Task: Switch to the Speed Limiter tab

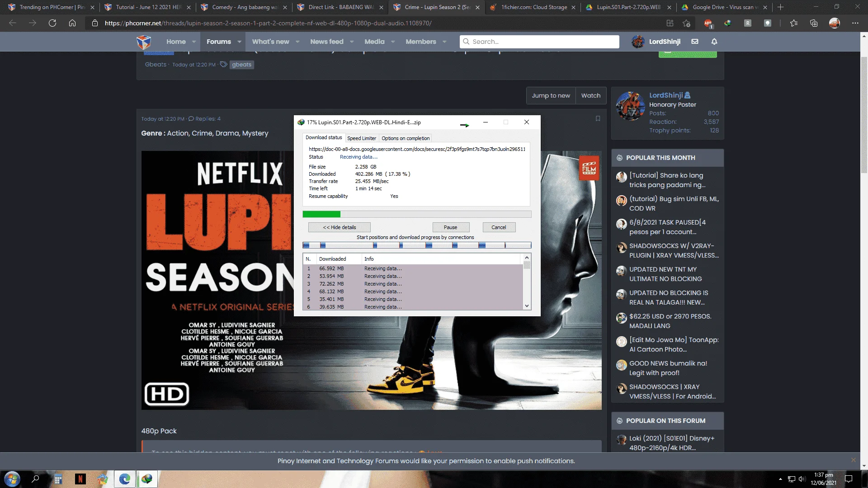Action: click(362, 138)
